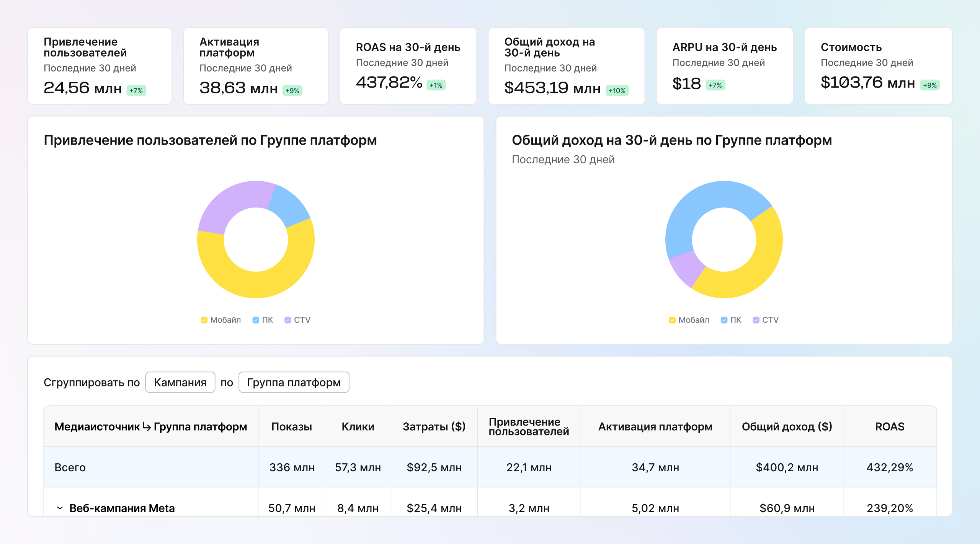Click the ARPU на 30-й день card
This screenshot has height=544, width=980.
click(x=725, y=67)
